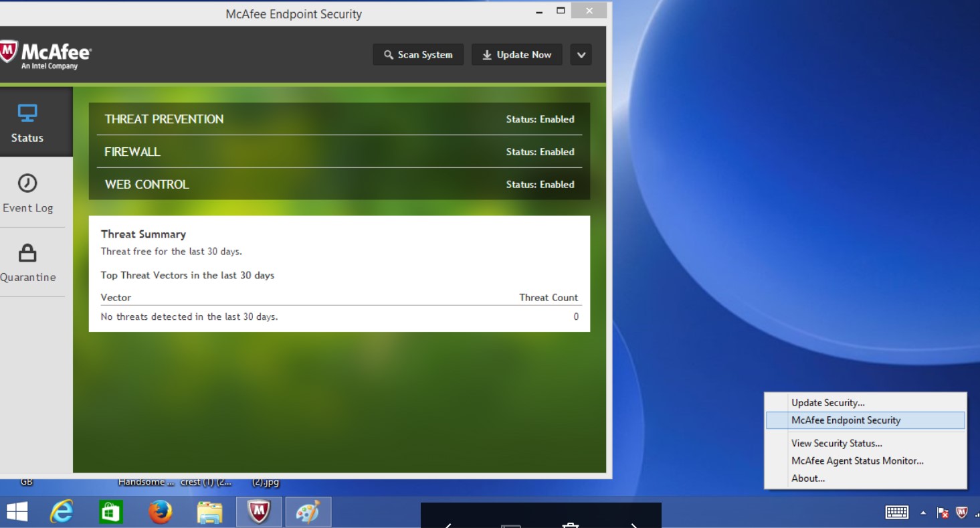This screenshot has width=980, height=528.
Task: Select View Security Status menu item
Action: [x=836, y=443]
